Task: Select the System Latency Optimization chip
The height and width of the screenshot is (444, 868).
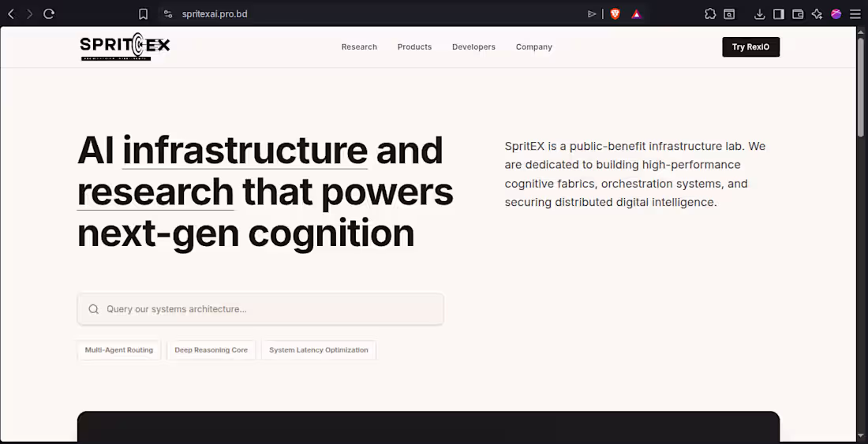Action: point(318,350)
